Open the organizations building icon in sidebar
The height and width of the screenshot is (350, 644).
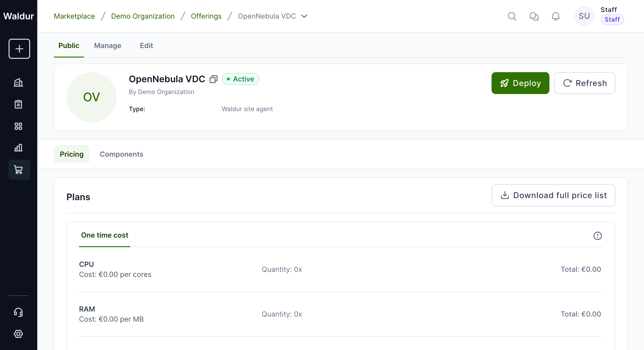18,82
